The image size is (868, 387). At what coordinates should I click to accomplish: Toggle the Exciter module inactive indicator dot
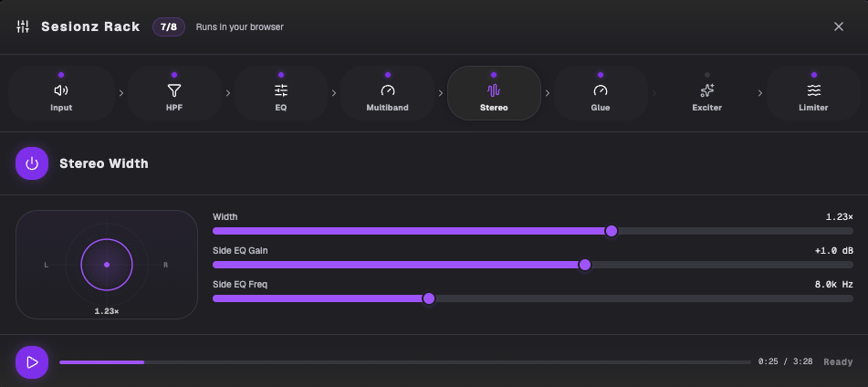click(x=707, y=75)
